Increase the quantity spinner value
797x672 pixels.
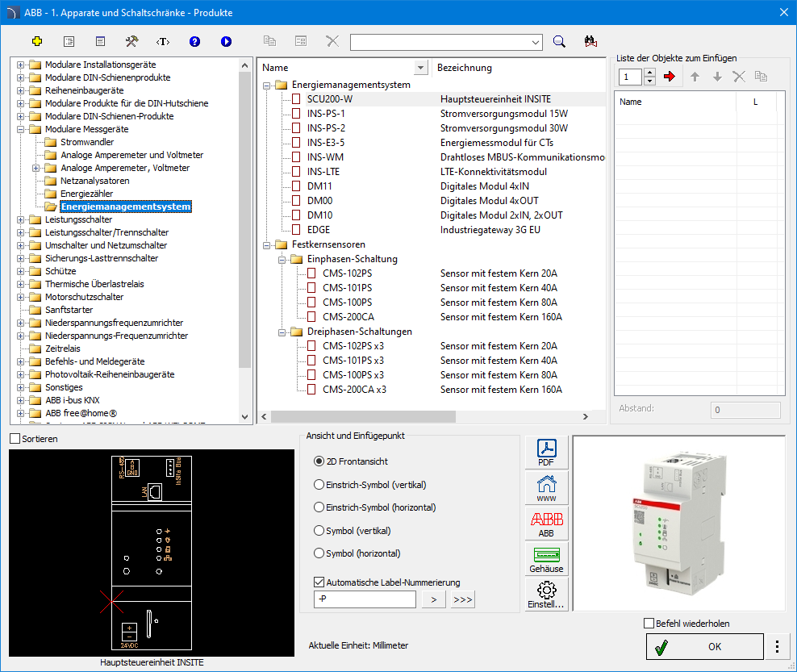pyautogui.click(x=649, y=73)
